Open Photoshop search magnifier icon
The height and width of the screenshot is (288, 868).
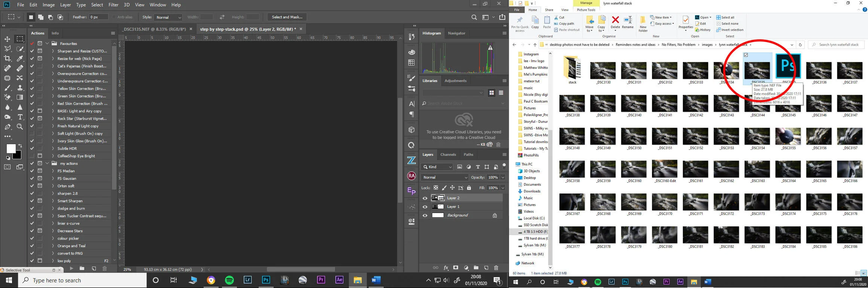pos(474,17)
